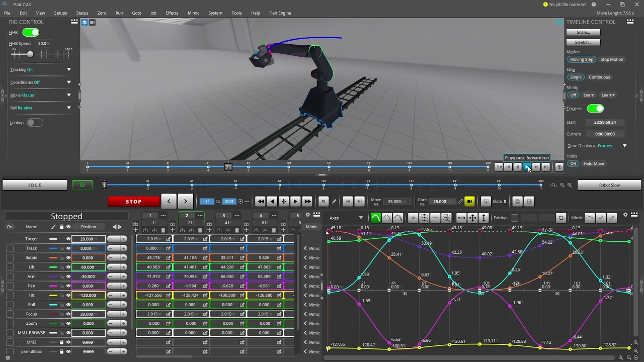Open the Setups menu

[x=60, y=13]
